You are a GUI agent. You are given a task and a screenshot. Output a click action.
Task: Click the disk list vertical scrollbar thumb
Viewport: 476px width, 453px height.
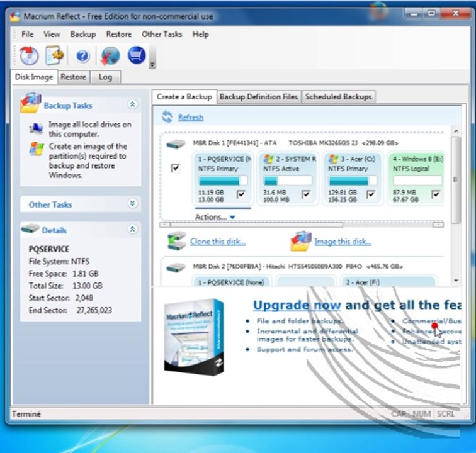pyautogui.click(x=455, y=181)
